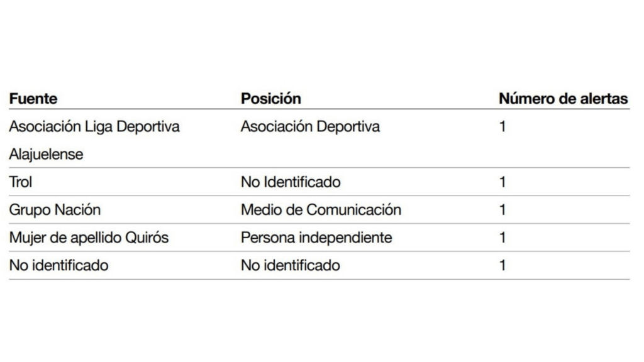Select alert count for Trol row

pyautogui.click(x=502, y=182)
